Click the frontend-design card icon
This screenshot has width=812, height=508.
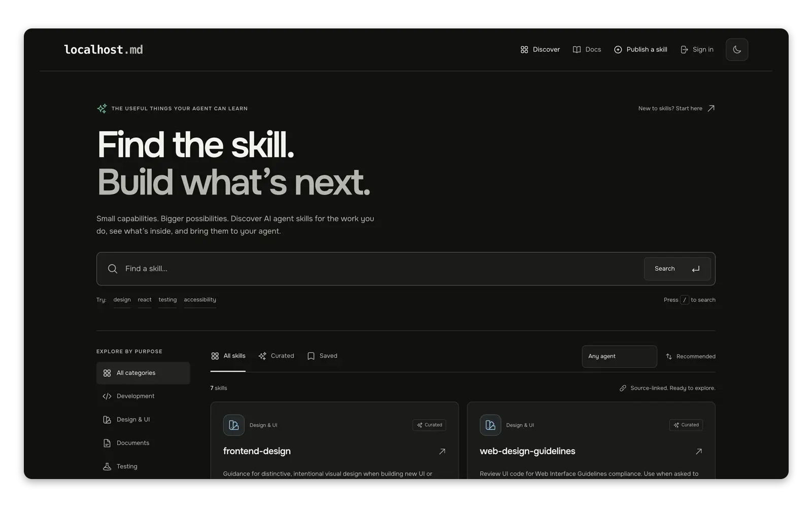point(234,425)
